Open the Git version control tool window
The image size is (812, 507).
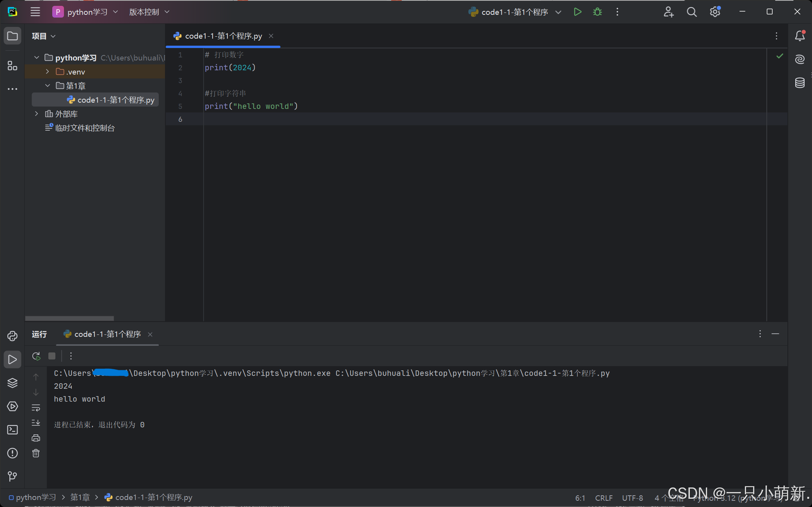tap(12, 476)
